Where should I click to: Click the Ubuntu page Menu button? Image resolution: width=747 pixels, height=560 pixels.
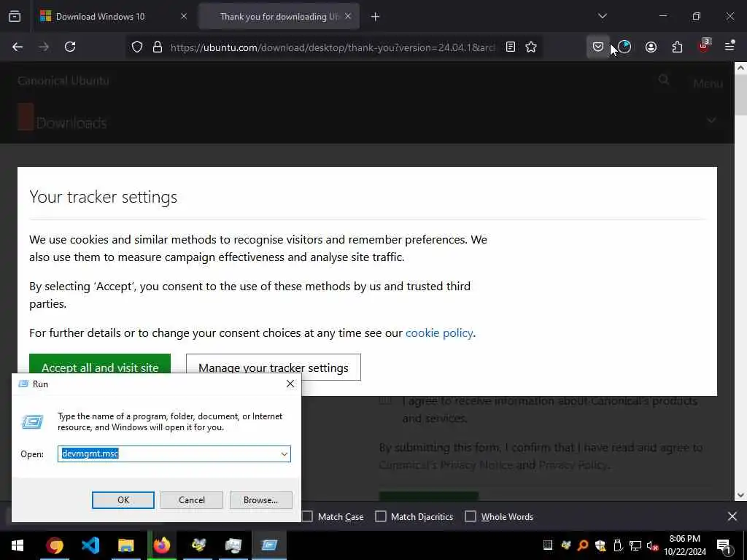pos(708,83)
